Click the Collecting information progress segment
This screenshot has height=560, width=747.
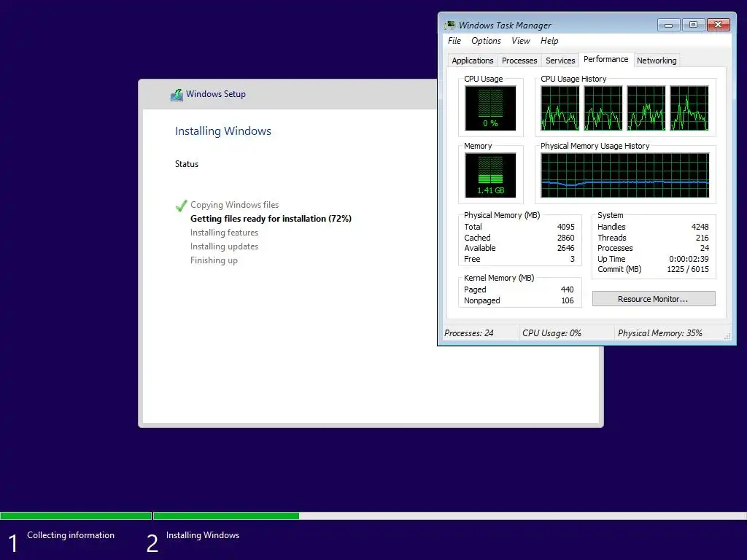[76, 516]
